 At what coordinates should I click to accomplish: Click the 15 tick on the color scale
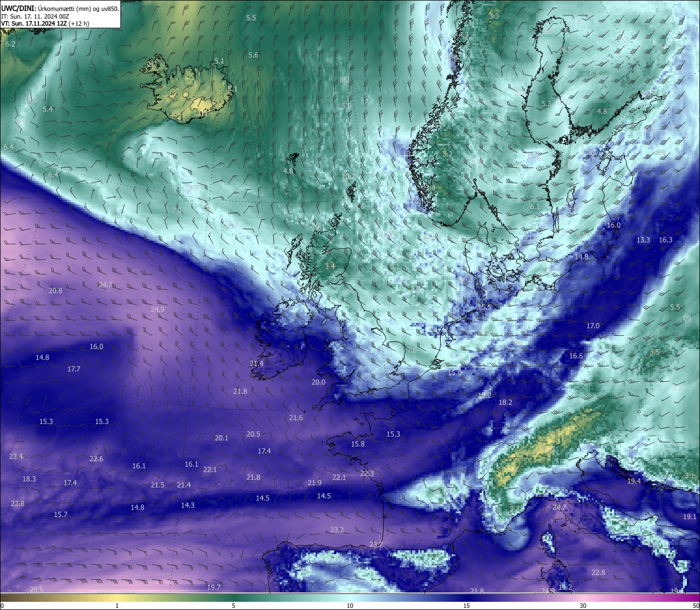pyautogui.click(x=466, y=605)
